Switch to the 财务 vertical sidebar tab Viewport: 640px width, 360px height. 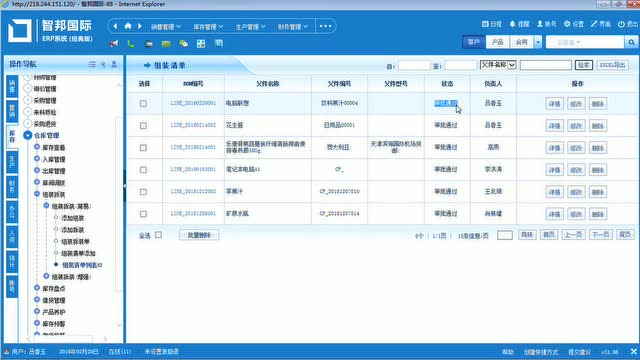pyautogui.click(x=12, y=187)
